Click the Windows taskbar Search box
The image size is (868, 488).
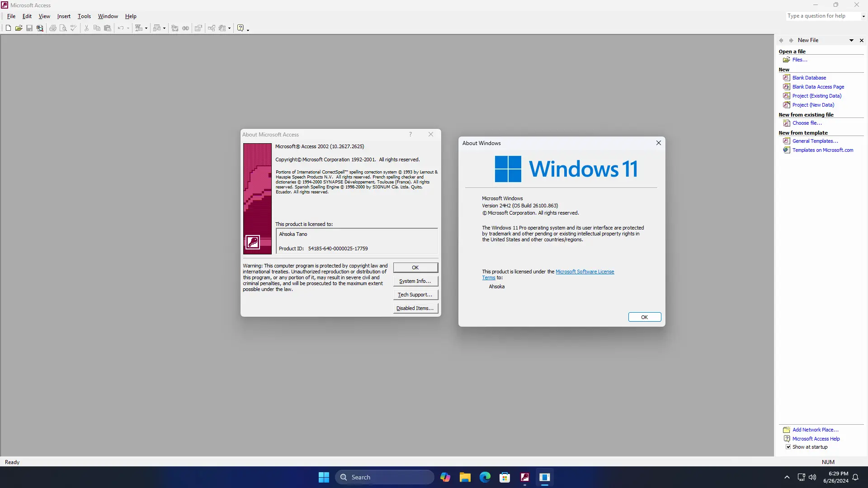pyautogui.click(x=385, y=477)
